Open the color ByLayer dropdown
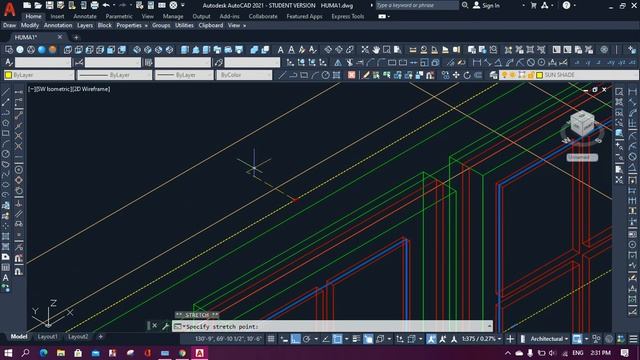Viewport: 640px width, 360px height. (39, 75)
